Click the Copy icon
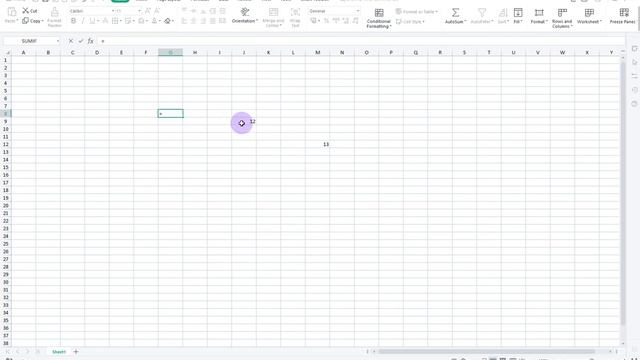Screen dimensions: 640x360 tap(25, 20)
